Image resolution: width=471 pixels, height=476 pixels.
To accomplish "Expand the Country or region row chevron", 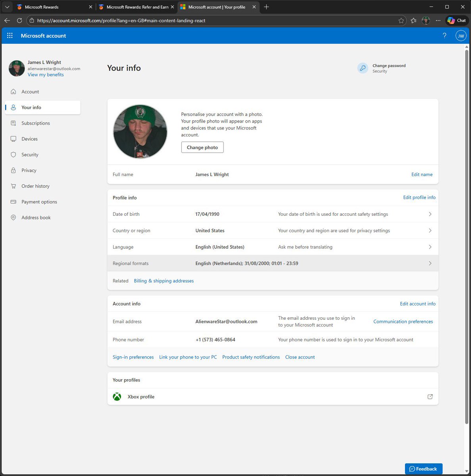I will coord(430,230).
